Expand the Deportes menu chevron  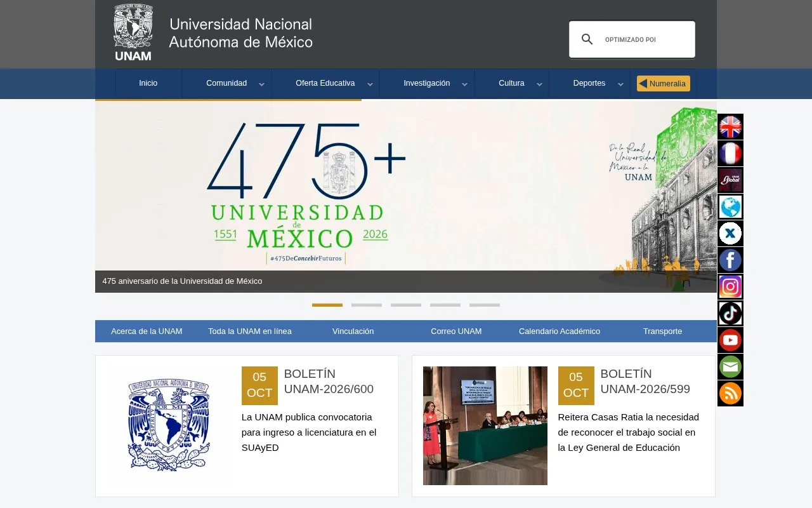620,84
